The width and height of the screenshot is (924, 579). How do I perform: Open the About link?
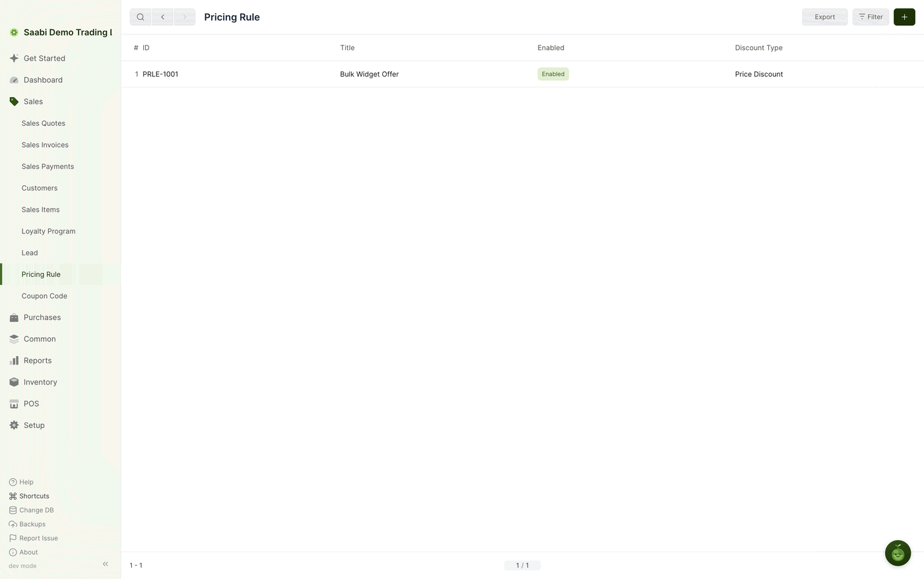click(23, 552)
